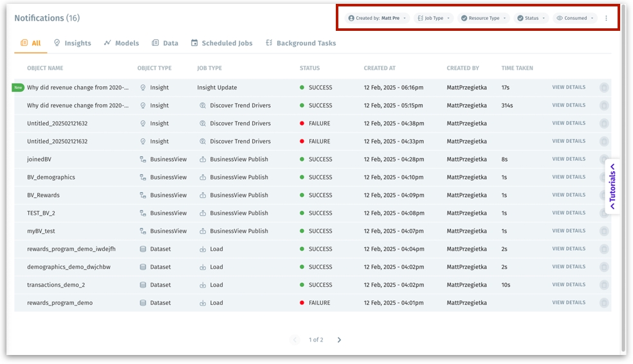The image size is (633, 364).
Task: Click the Dataset icon for transactions_demo_2
Action: [143, 285]
